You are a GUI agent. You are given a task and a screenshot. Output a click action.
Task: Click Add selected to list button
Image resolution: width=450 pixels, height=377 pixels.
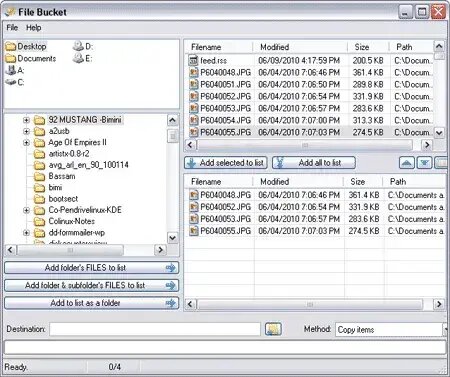(226, 163)
